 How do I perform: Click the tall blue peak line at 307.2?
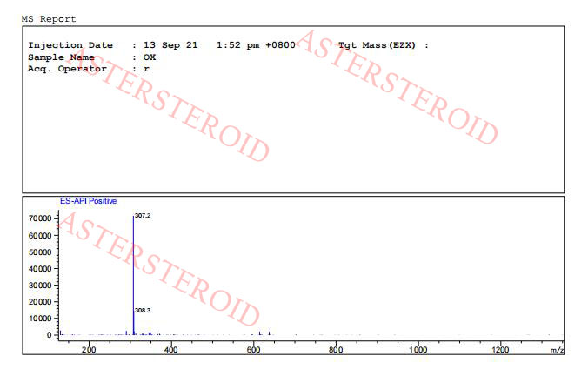click(133, 275)
